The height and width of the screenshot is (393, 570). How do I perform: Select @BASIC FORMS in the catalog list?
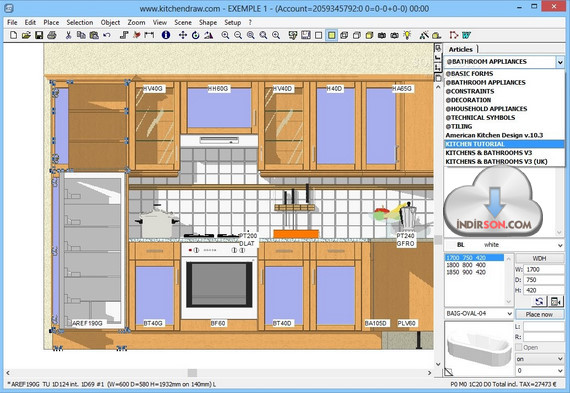pos(504,73)
